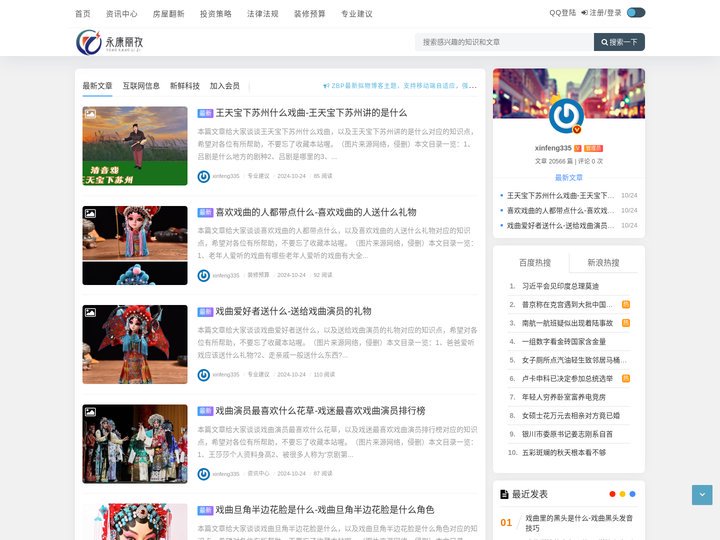Open the 资讯中心 nav item
The height and width of the screenshot is (540, 720).
tap(122, 14)
